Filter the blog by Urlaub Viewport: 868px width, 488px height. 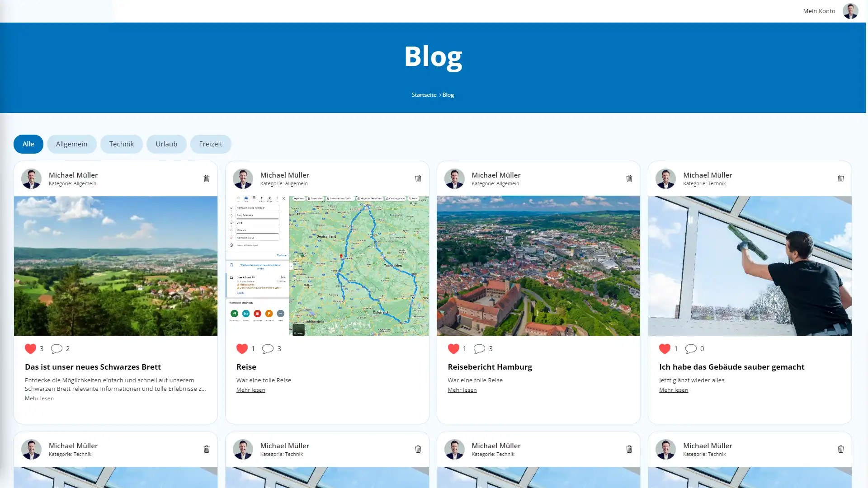pyautogui.click(x=166, y=144)
